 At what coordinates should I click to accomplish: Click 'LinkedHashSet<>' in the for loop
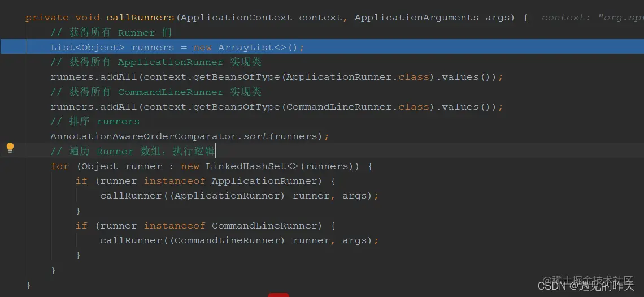click(253, 166)
